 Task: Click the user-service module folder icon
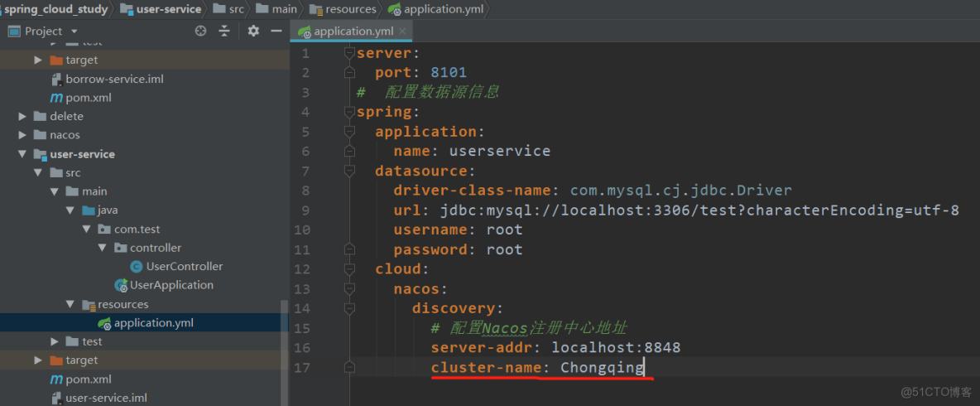coord(40,154)
